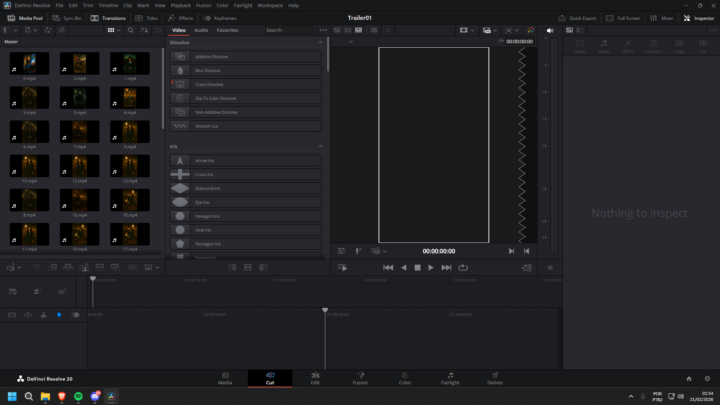Collapse the Dissolve transitions group
This screenshot has width=720, height=405.
pyautogui.click(x=320, y=43)
